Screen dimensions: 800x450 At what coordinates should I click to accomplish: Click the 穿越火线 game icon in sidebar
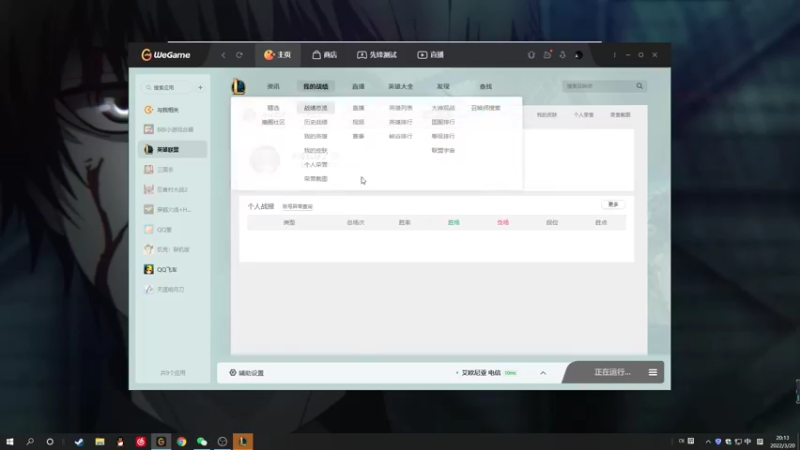[x=148, y=209]
